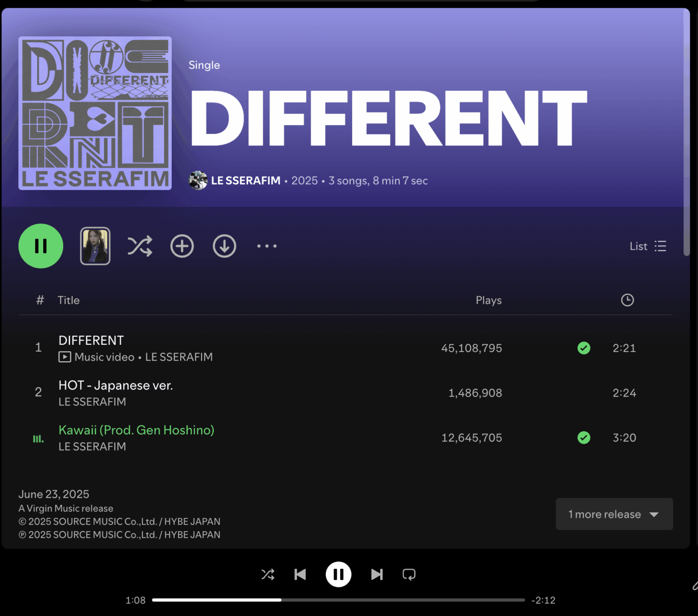
Task: Click the artist avatar thumbnail near the play button
Action: coord(95,246)
